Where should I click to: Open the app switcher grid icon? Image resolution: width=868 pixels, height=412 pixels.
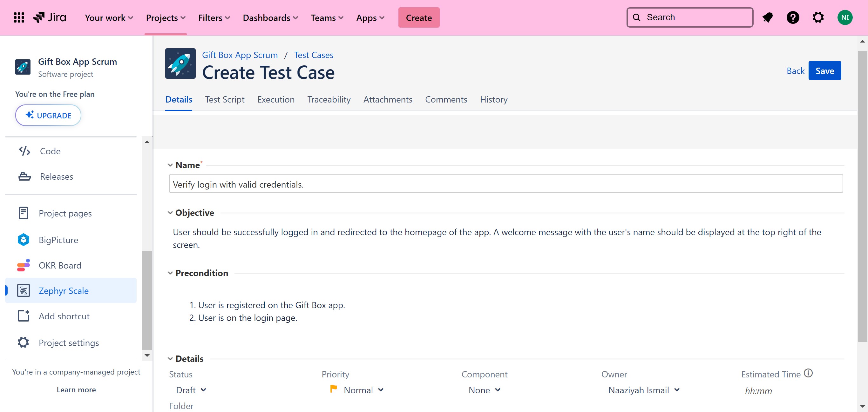tap(19, 17)
